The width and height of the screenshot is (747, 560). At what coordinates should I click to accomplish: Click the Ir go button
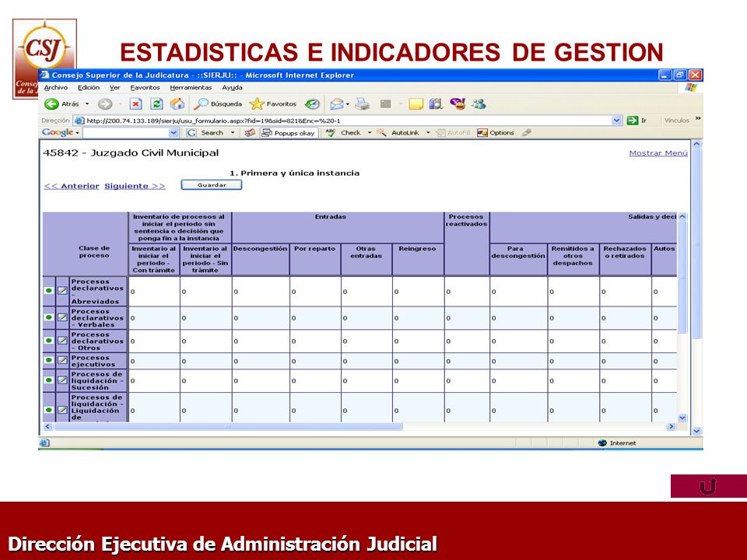pos(637,121)
